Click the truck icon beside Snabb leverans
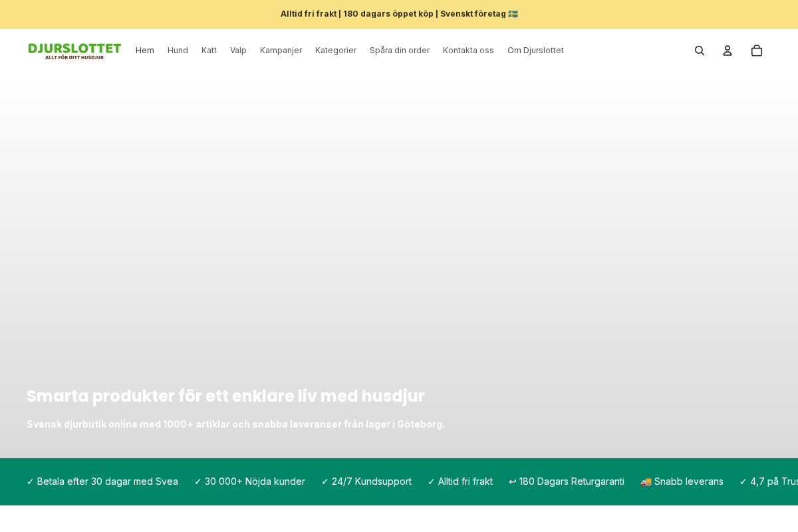Image resolution: width=798 pixels, height=532 pixels. [x=646, y=481]
